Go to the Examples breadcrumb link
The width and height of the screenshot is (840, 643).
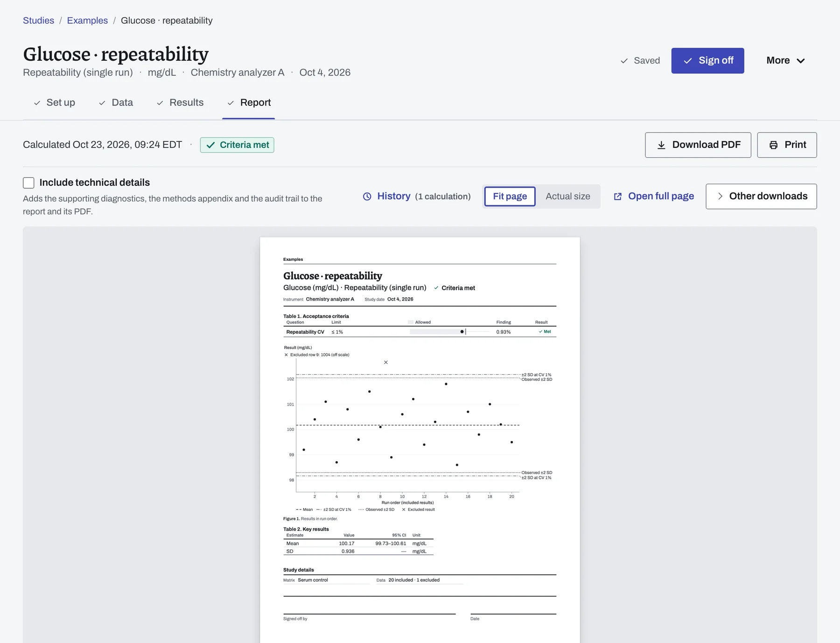pos(87,21)
